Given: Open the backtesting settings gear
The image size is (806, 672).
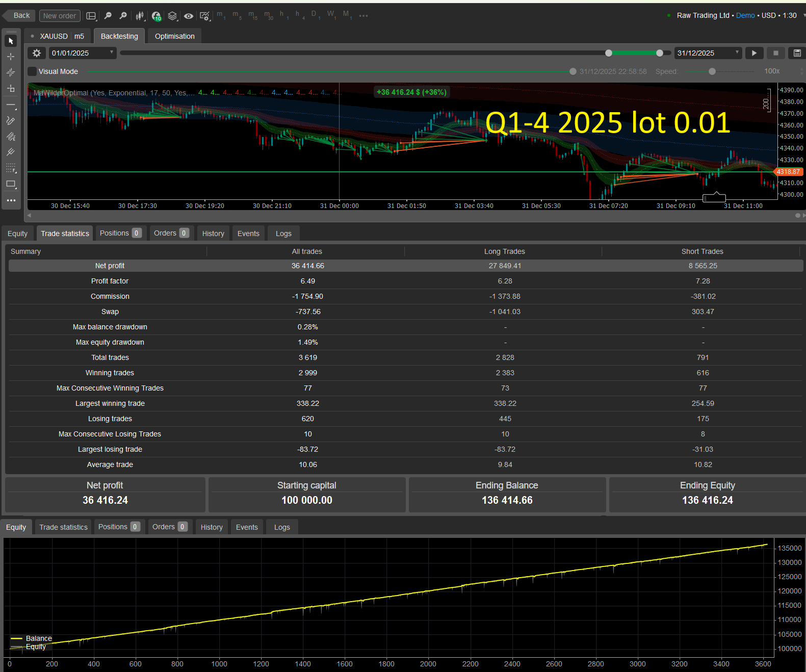Looking at the screenshot, I should [37, 53].
